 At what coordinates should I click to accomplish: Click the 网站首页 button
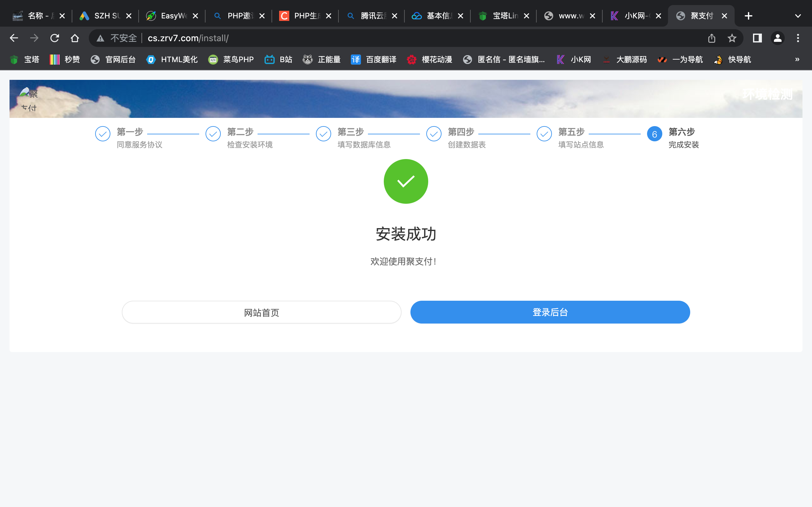[x=261, y=312]
